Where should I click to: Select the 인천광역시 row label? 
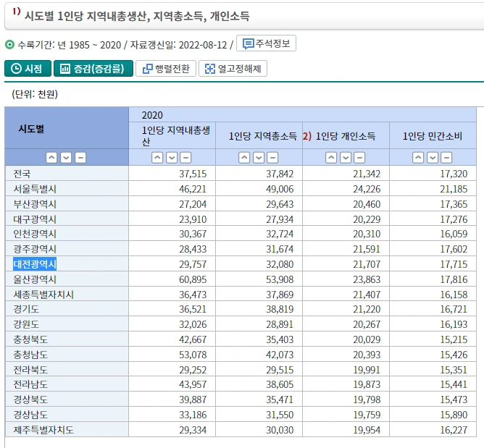(35, 234)
